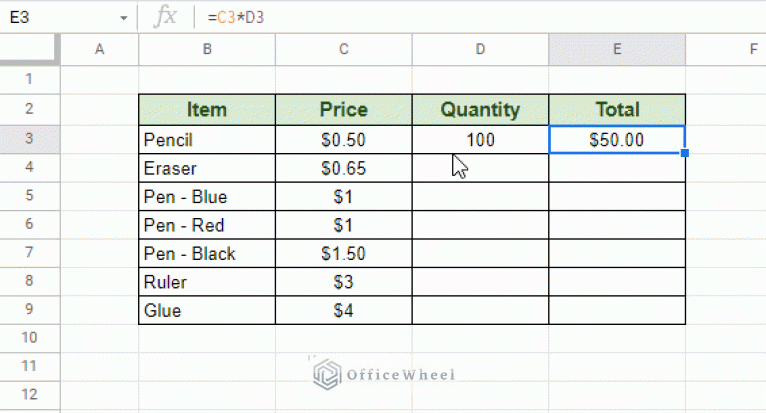The height and width of the screenshot is (413, 766).
Task: Click the formula bar showing =C3*D3
Action: (479, 17)
